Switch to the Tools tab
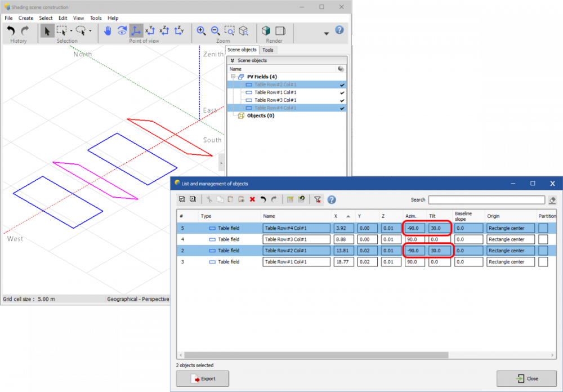Viewport: 563px width, 392px height. coord(268,50)
